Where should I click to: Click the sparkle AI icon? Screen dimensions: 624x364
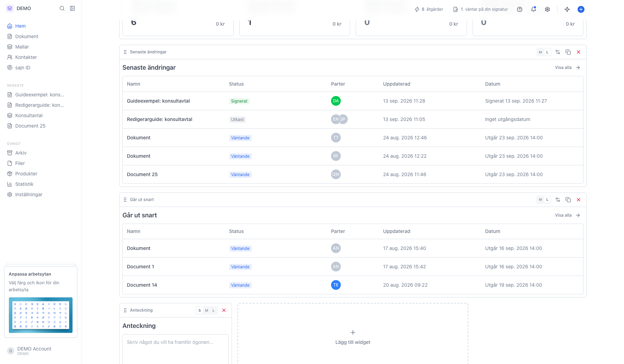(567, 9)
